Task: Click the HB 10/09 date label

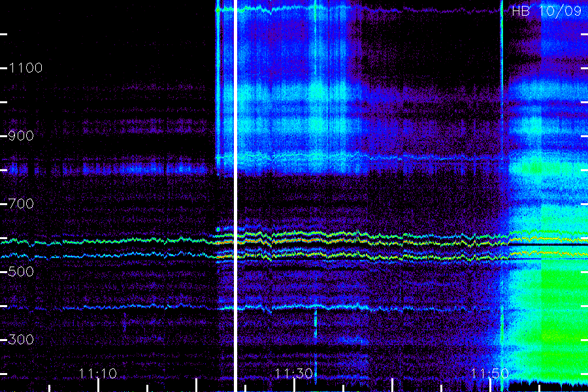Action: point(546,11)
